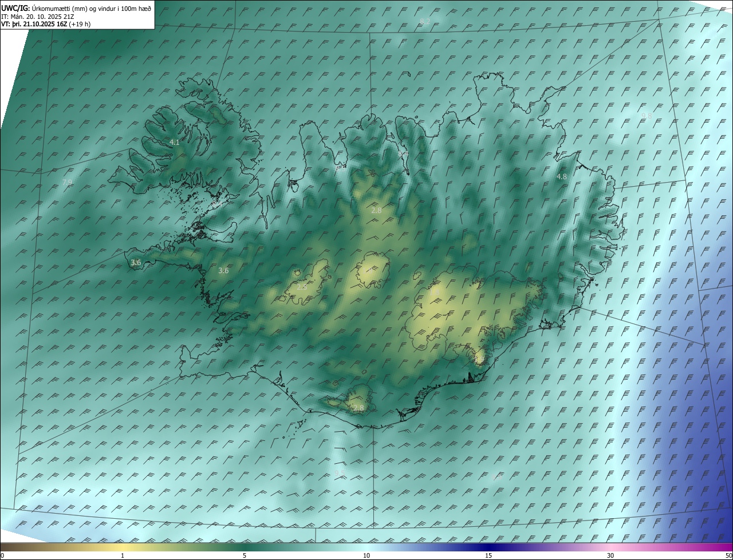The image size is (733, 560).
Task: Click the colorbar label '0'
Action: pos(2,555)
